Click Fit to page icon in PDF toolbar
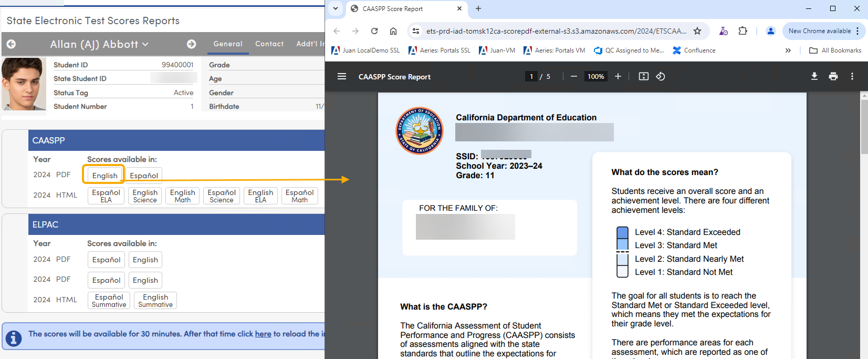Image resolution: width=868 pixels, height=359 pixels. coord(644,76)
